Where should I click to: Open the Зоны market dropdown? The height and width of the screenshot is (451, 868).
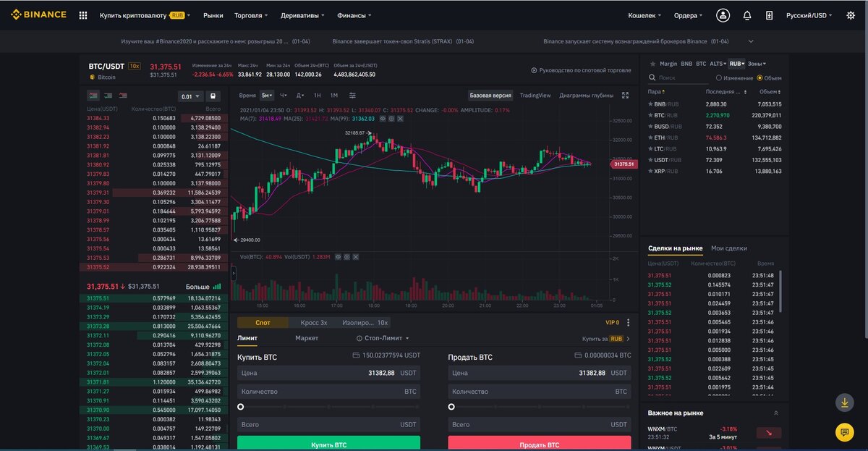pos(757,64)
